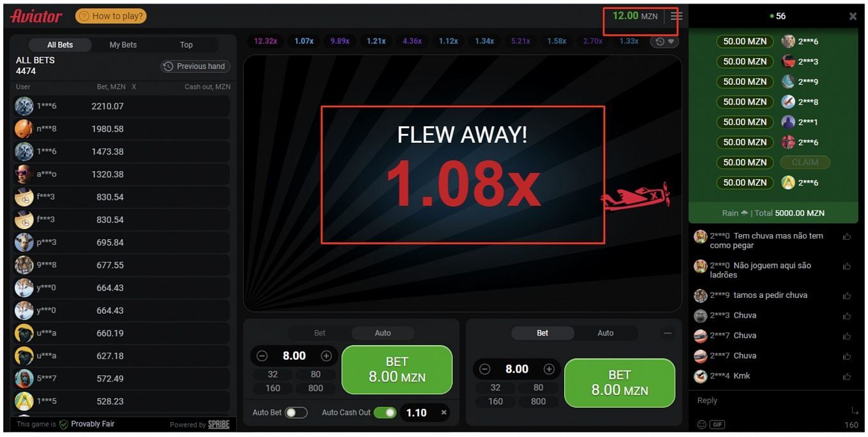868x437 pixels.
Task: Select the Bet tab in left panel
Action: 320,333
